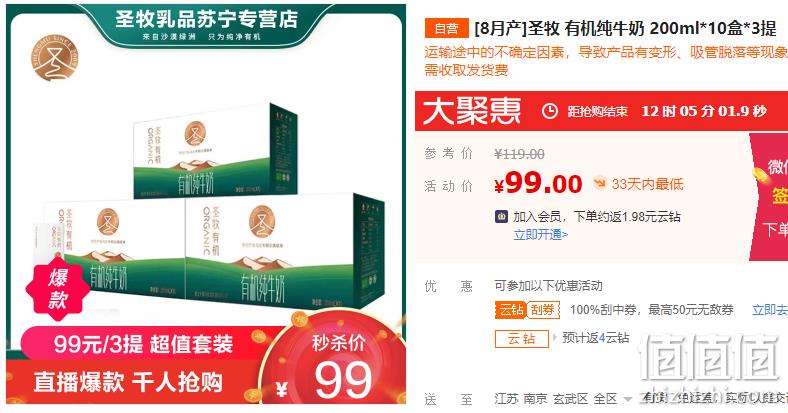Click the red 微信 签到 side banner
The image size is (788, 413).
[769, 196]
